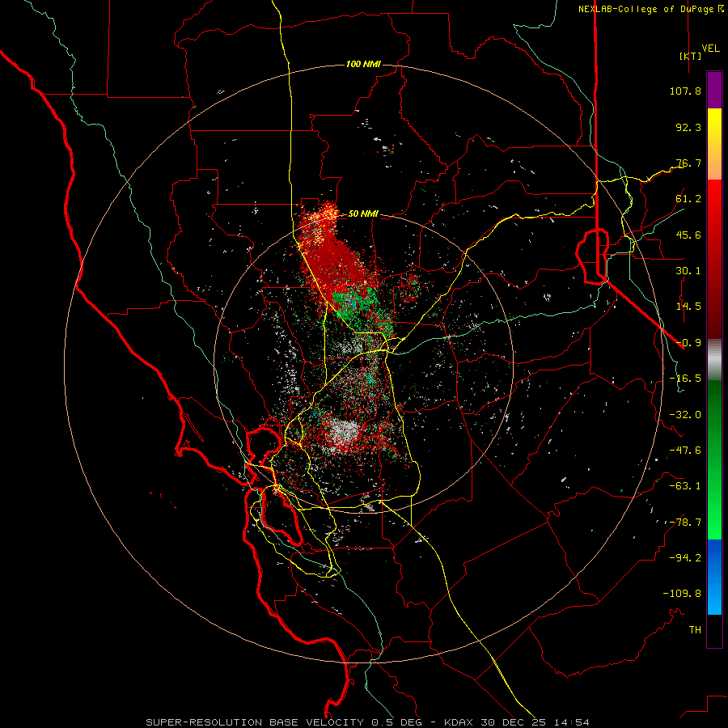Click the -0.9 velocity scale value

tap(688, 343)
